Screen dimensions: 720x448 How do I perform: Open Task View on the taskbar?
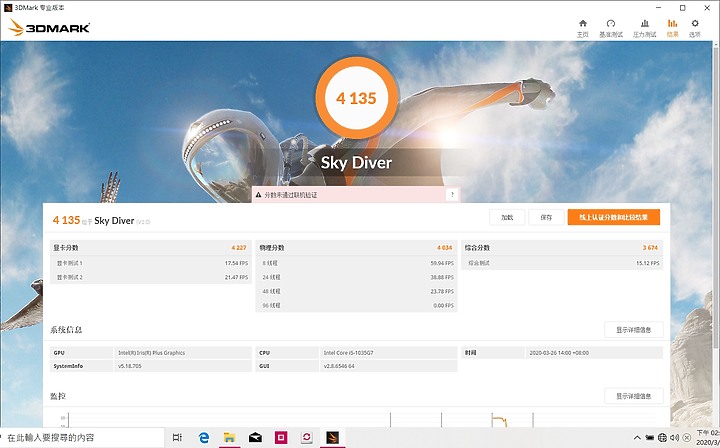pos(177,437)
